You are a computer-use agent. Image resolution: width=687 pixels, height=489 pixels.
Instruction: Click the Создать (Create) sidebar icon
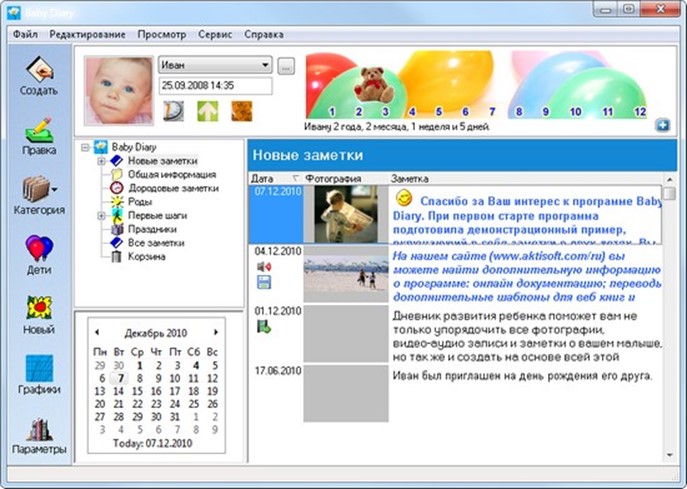[39, 74]
